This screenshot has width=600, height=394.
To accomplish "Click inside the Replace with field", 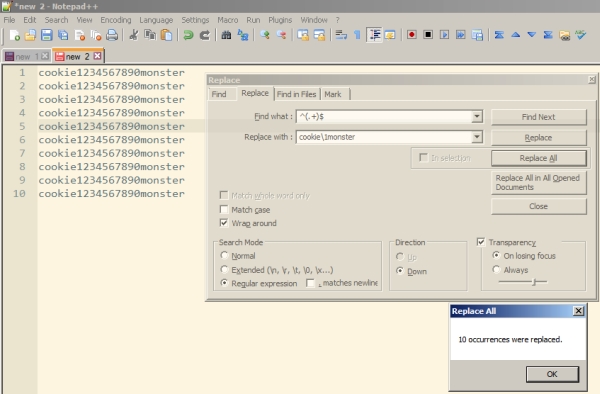I will [x=384, y=137].
